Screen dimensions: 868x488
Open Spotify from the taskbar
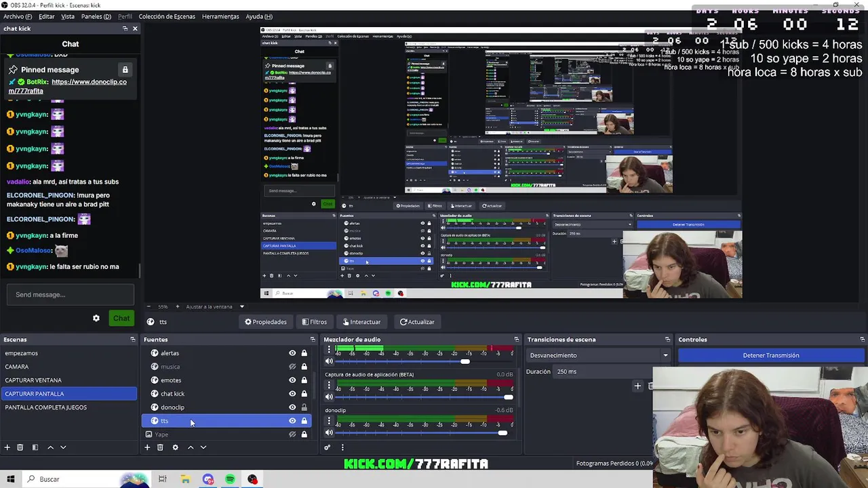230,479
